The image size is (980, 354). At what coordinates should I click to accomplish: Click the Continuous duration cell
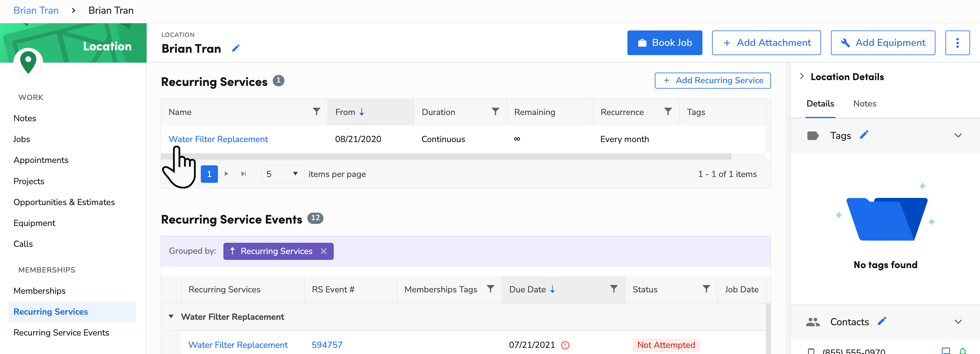click(x=443, y=139)
